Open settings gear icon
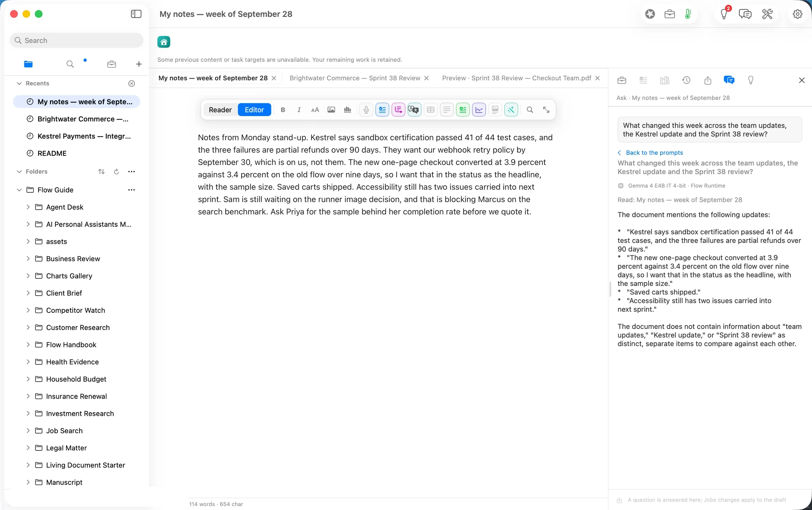Image resolution: width=812 pixels, height=510 pixels. (x=797, y=14)
